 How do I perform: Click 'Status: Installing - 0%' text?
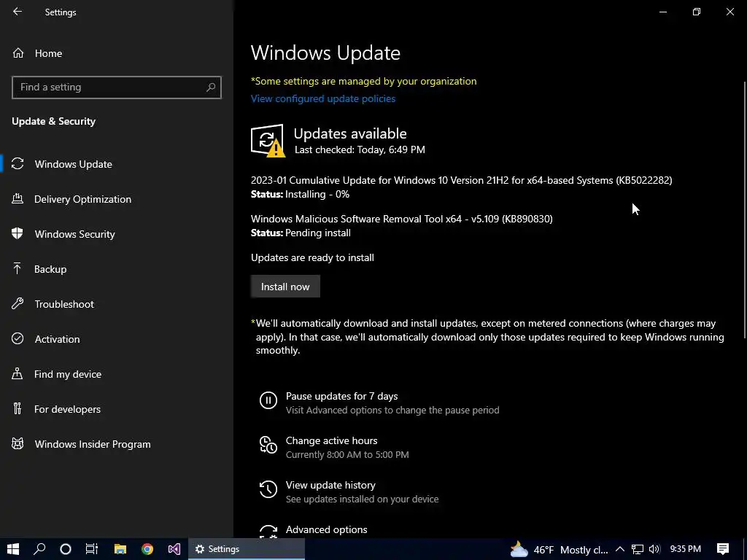point(300,194)
